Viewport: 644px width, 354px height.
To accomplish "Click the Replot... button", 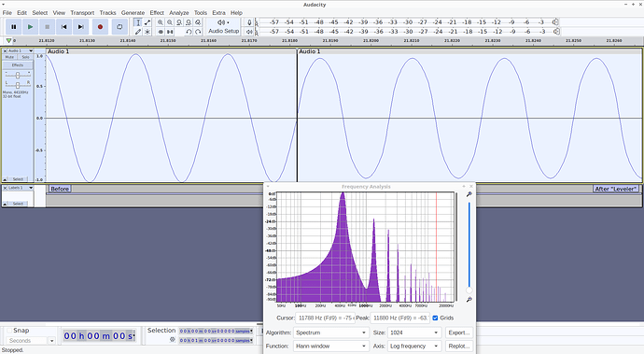I will coord(459,347).
